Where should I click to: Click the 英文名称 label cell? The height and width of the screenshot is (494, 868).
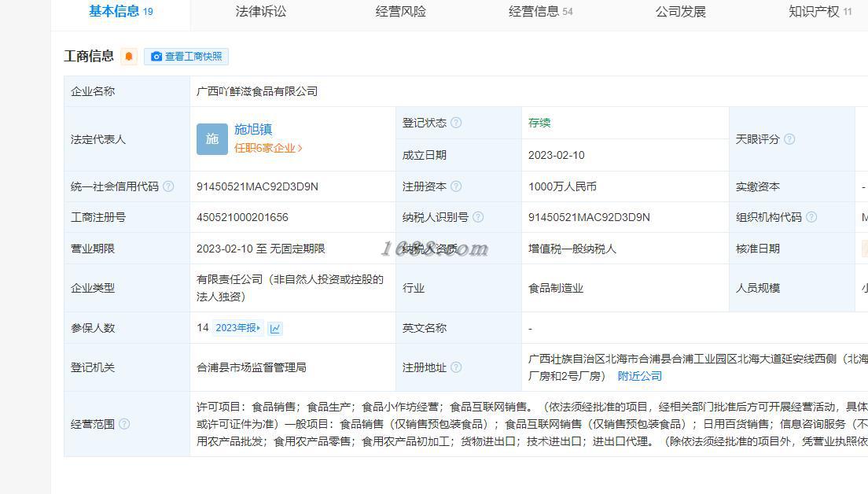(x=459, y=328)
